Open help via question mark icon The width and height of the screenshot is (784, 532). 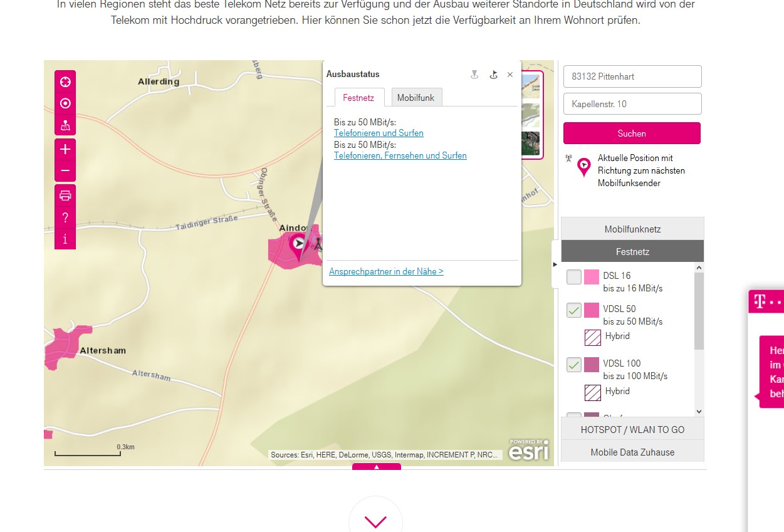[65, 217]
